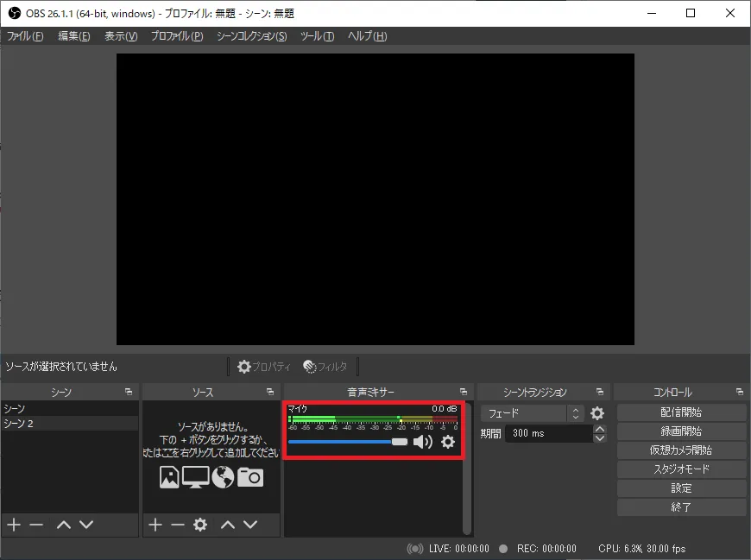Image resolution: width=751 pixels, height=560 pixels.
Task: Increase transition duration with up stepper
Action: point(600,429)
